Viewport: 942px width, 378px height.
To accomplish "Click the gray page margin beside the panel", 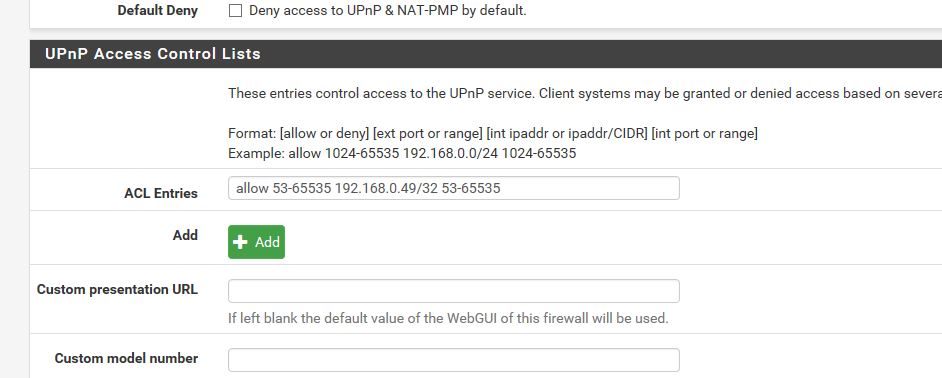I will click(14, 189).
